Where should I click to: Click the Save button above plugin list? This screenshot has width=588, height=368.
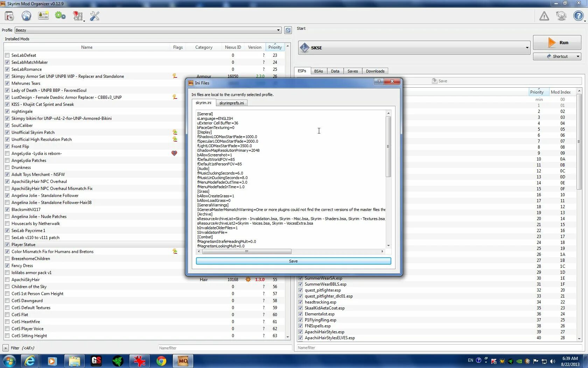440,81
